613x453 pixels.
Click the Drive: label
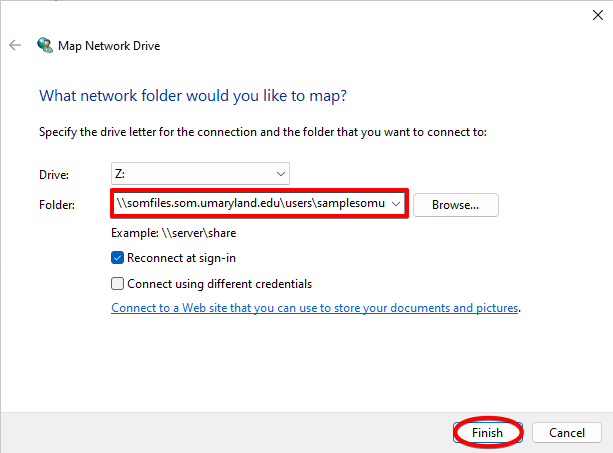click(56, 174)
